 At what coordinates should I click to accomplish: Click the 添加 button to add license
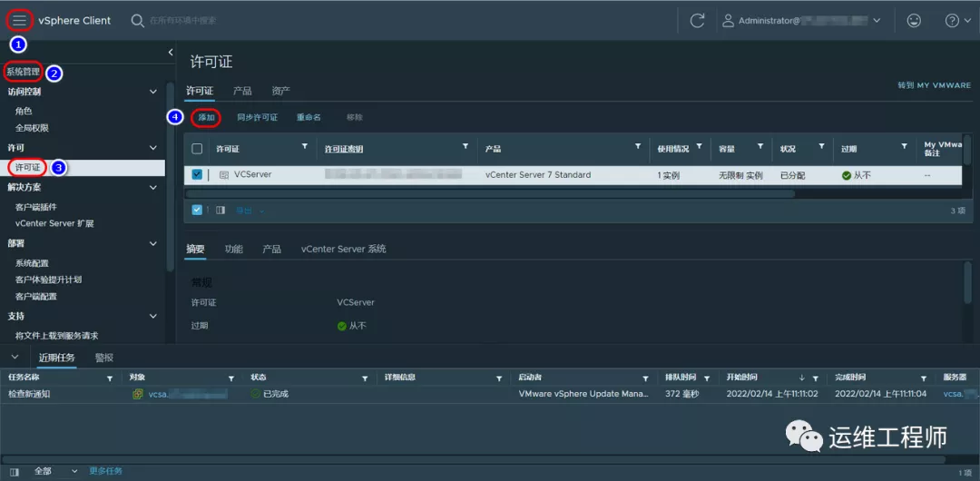click(x=207, y=117)
